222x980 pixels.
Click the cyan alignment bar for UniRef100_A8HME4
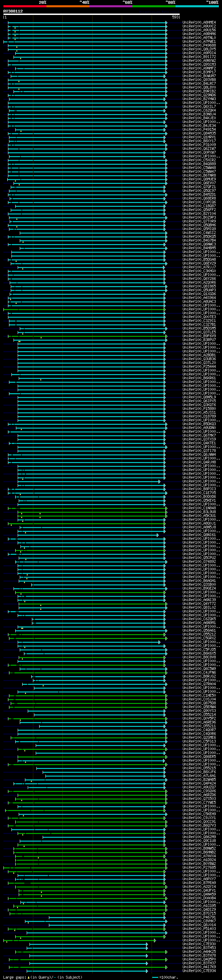[88, 23]
